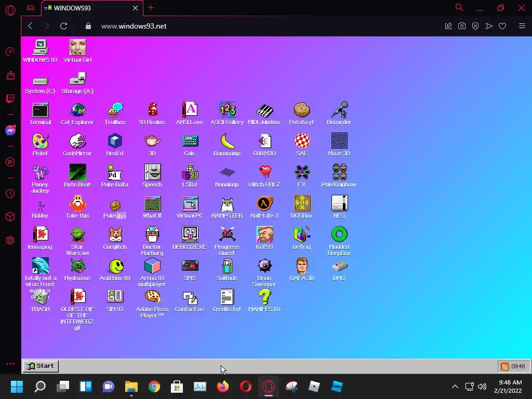The image size is (532, 399).
Task: Open the browser Easy Setup menu
Action: pos(522,26)
